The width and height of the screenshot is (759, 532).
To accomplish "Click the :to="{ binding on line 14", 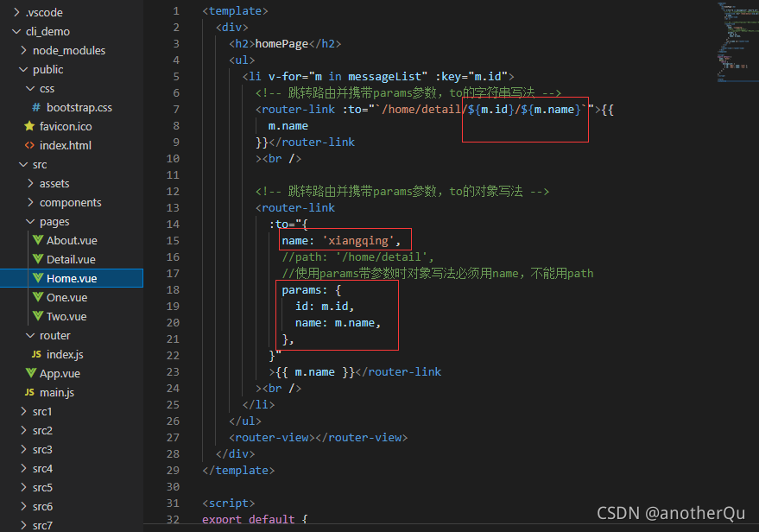I will click(288, 225).
